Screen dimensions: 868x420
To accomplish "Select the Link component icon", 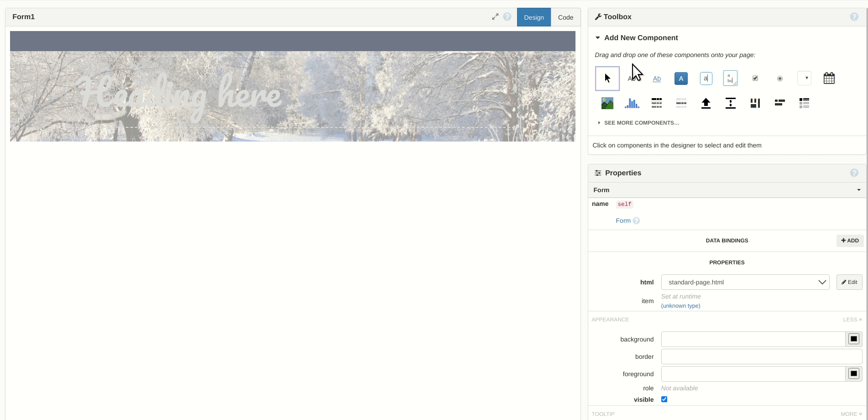I will pos(656,79).
